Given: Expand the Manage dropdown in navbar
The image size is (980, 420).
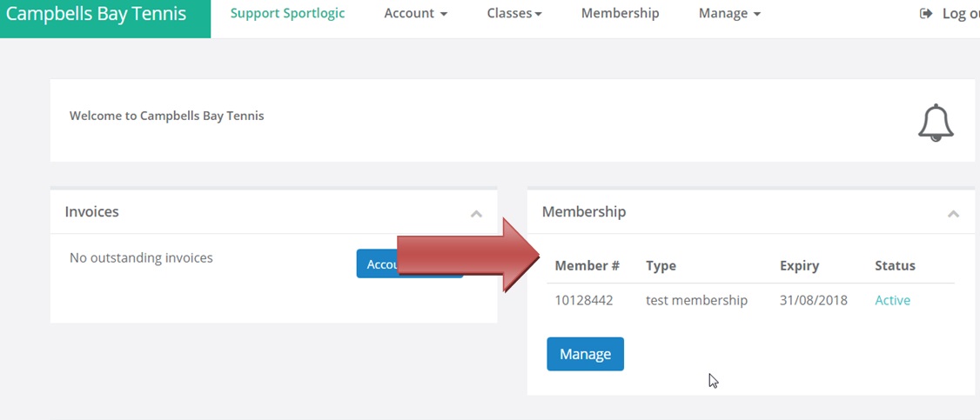Looking at the screenshot, I should pyautogui.click(x=729, y=13).
